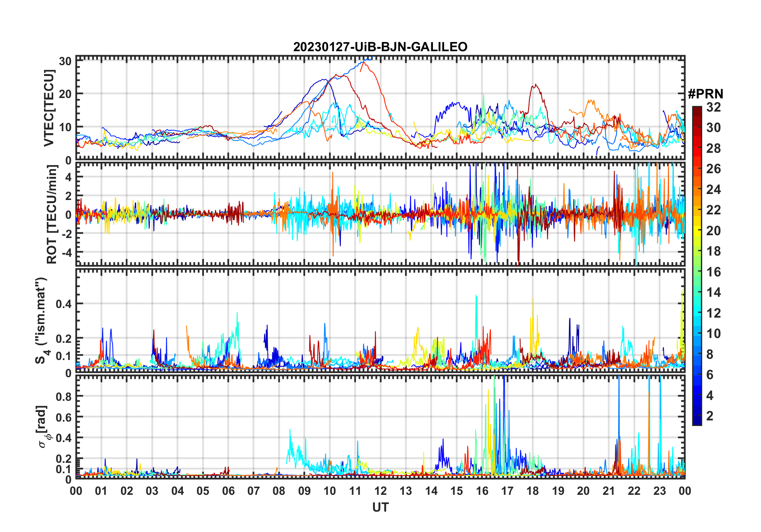
Task: Click the VTEC y-axis tick 30
Action: click(65, 61)
